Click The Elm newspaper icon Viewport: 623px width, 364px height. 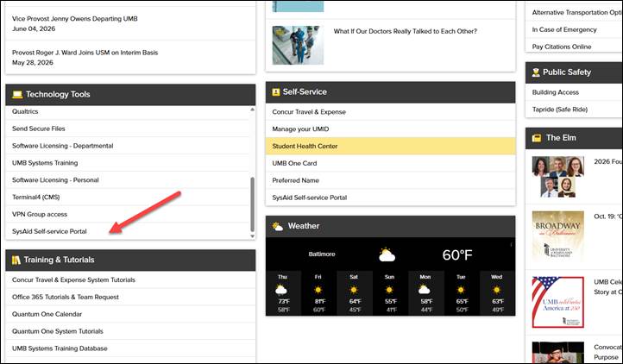pyautogui.click(x=537, y=138)
